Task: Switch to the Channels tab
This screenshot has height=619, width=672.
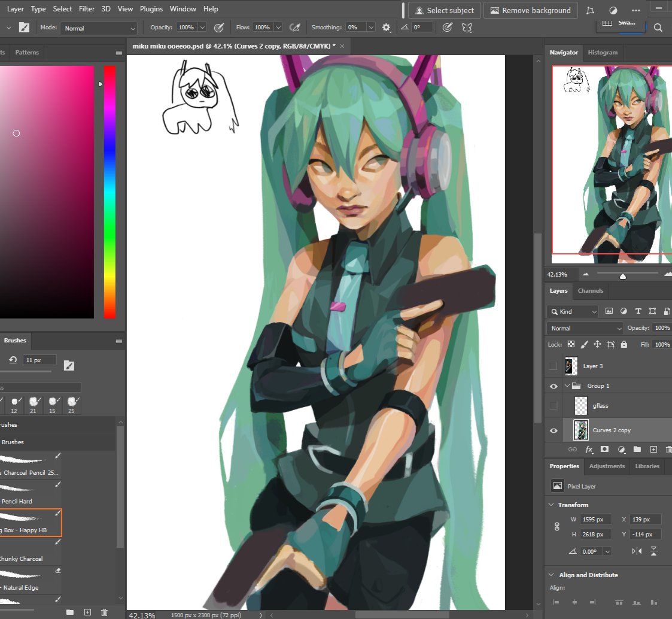Action: pos(590,290)
